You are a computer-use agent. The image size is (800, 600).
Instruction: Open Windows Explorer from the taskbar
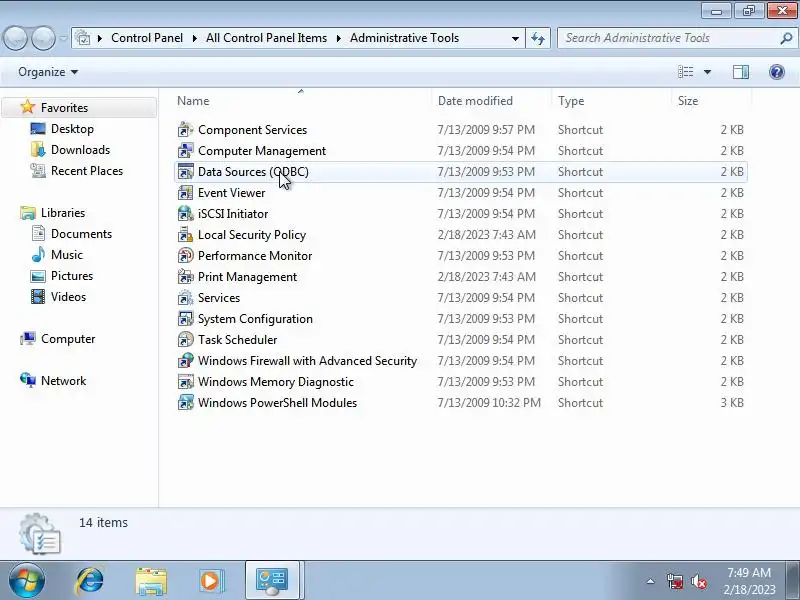[151, 580]
